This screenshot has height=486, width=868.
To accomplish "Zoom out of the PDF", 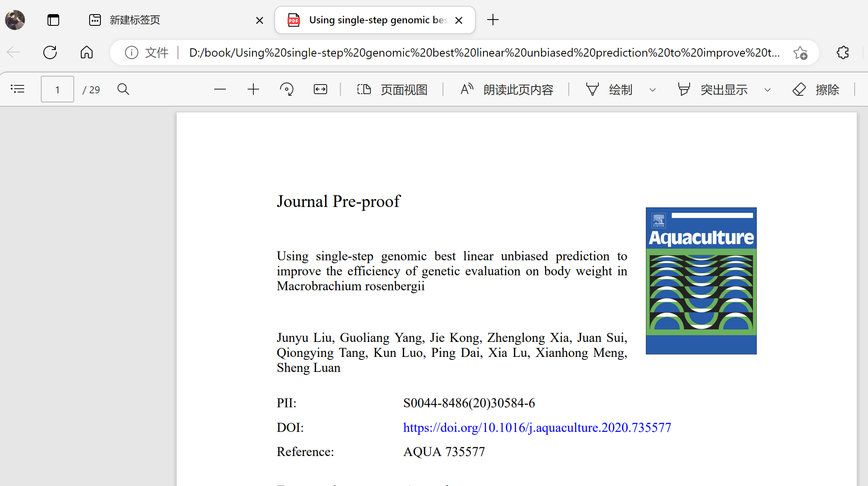I will click(220, 89).
